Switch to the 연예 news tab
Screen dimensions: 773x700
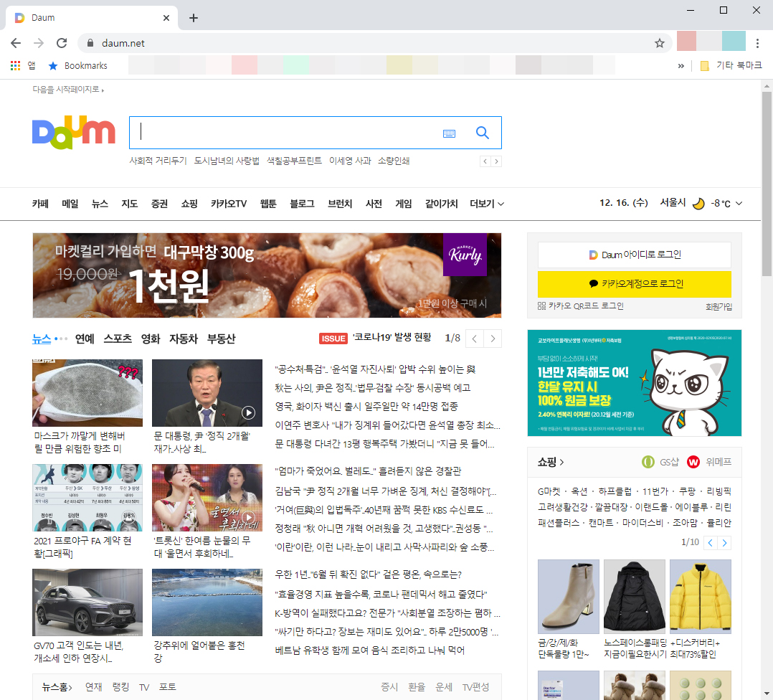point(85,339)
